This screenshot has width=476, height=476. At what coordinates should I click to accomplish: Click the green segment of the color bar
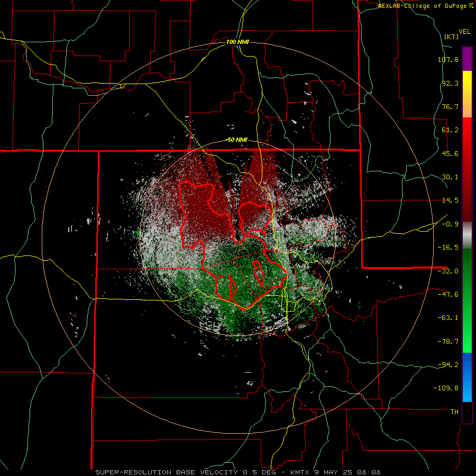click(467, 300)
